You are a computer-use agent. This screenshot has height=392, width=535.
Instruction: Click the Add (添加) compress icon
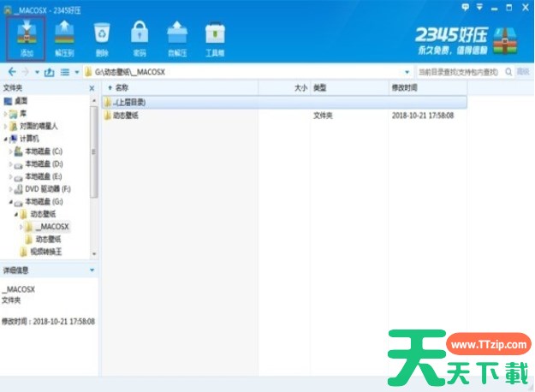(x=27, y=38)
